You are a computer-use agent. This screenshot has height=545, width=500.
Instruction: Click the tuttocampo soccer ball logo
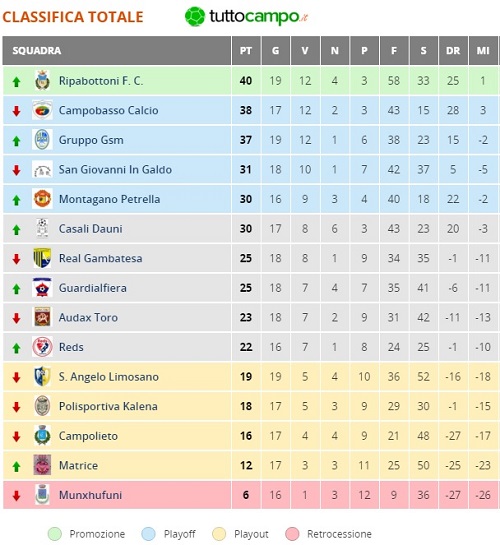[195, 16]
